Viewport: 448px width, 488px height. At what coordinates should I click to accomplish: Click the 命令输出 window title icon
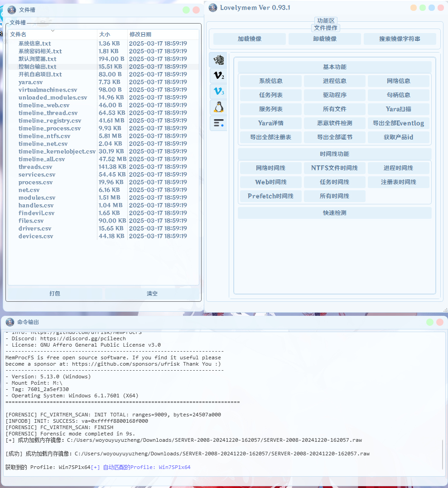10,322
